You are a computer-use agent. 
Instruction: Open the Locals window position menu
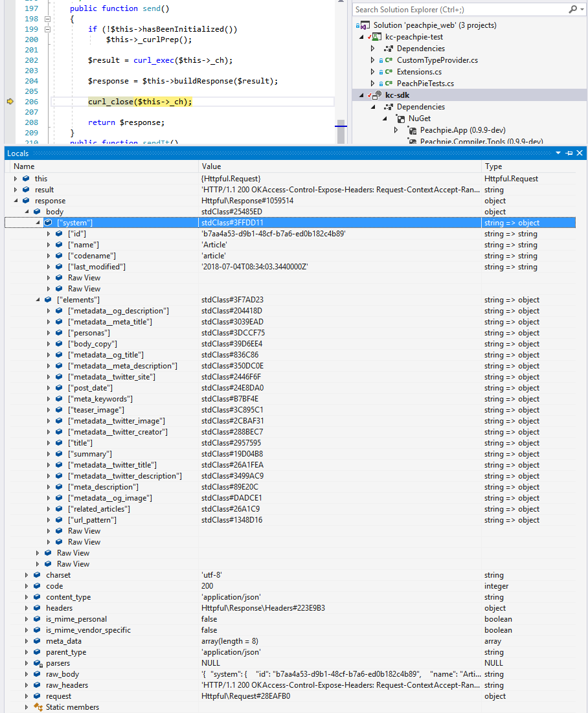point(558,153)
